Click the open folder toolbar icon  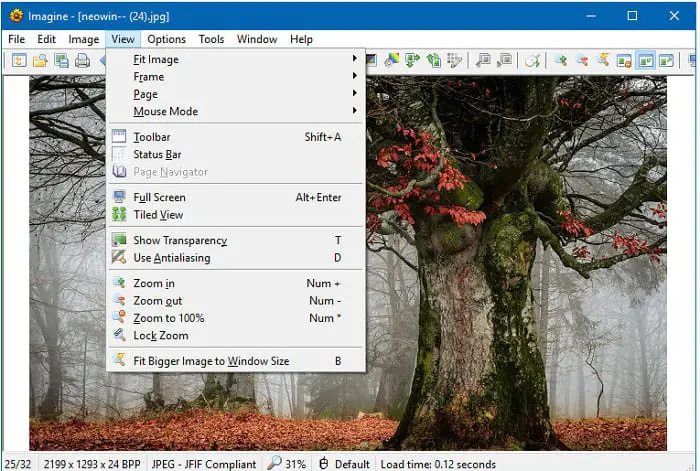pyautogui.click(x=40, y=60)
